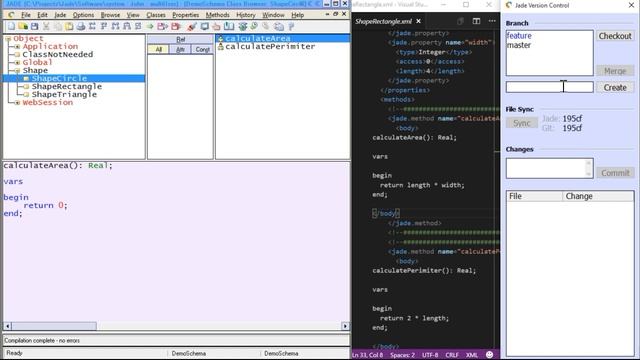Click the S-shaped icon left of green arrow
This screenshot has height=360, width=640.
pos(138,27)
